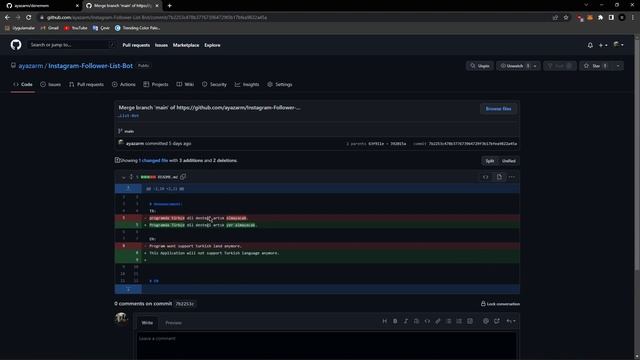The image size is (640, 360).
Task: Apply bold via the B toolbar icon
Action: (395, 321)
